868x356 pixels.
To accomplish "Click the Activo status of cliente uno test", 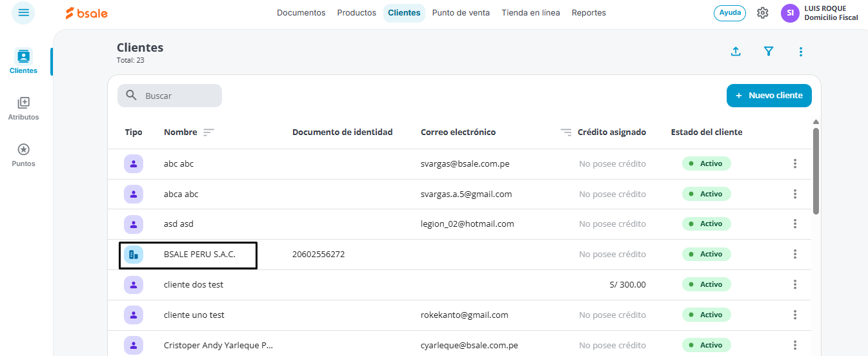I will [707, 315].
